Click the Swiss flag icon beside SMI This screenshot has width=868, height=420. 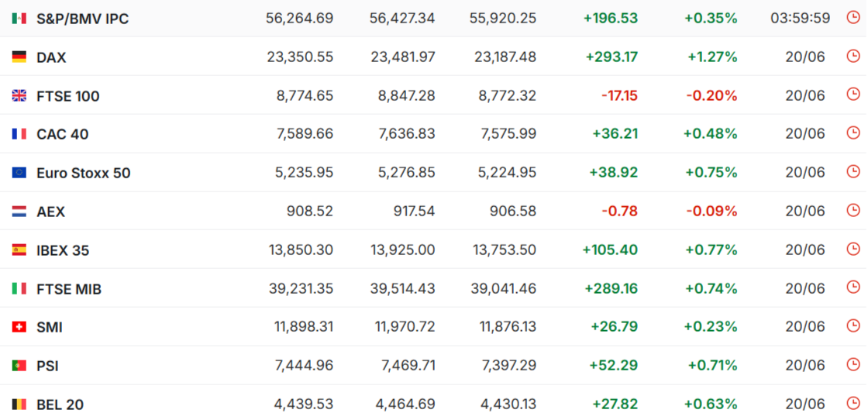[19, 327]
